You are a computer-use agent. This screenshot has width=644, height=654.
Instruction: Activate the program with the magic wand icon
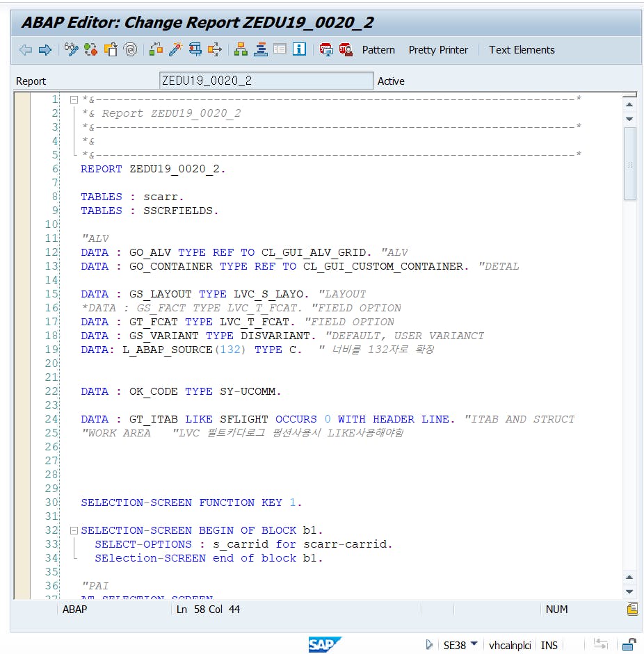point(175,49)
